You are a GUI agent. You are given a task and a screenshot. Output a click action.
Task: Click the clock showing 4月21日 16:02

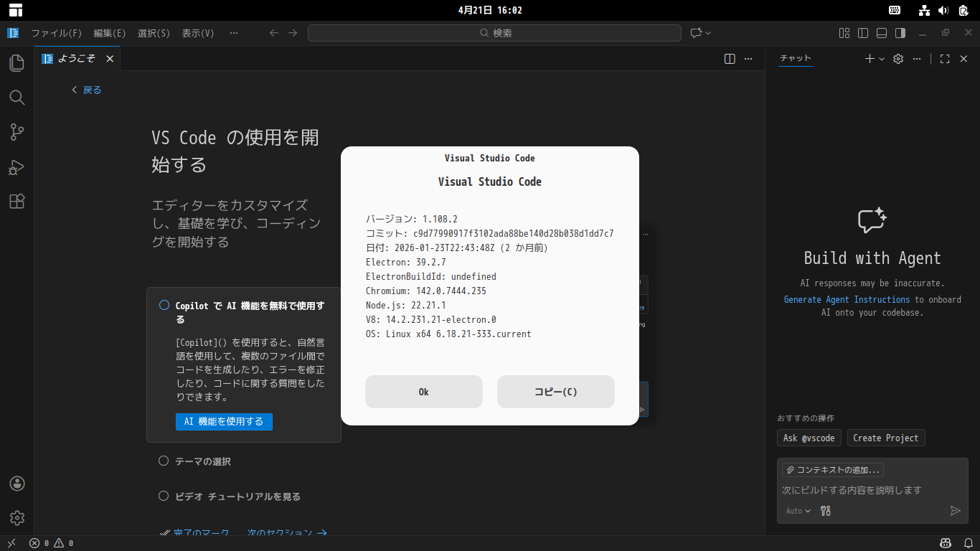click(x=490, y=10)
